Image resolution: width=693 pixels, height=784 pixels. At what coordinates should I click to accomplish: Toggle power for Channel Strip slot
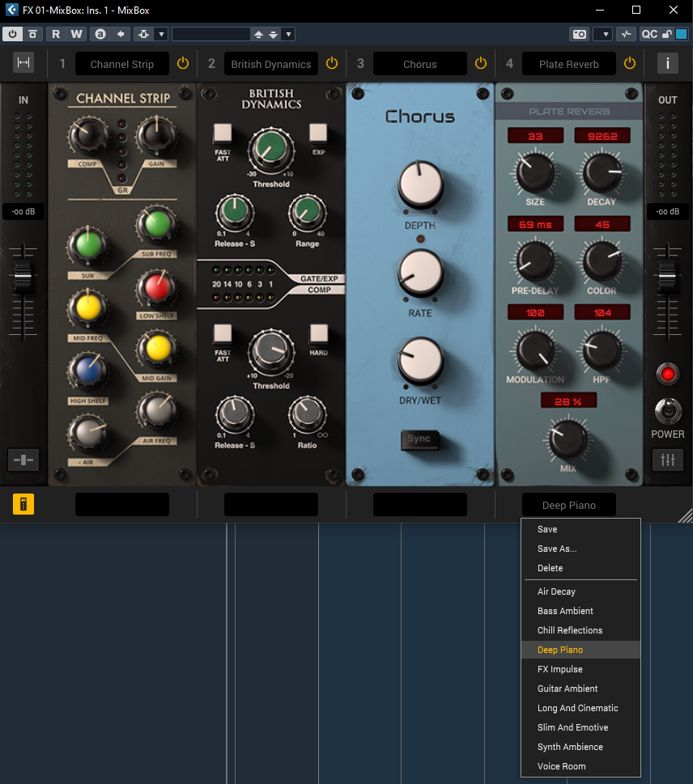click(x=182, y=64)
